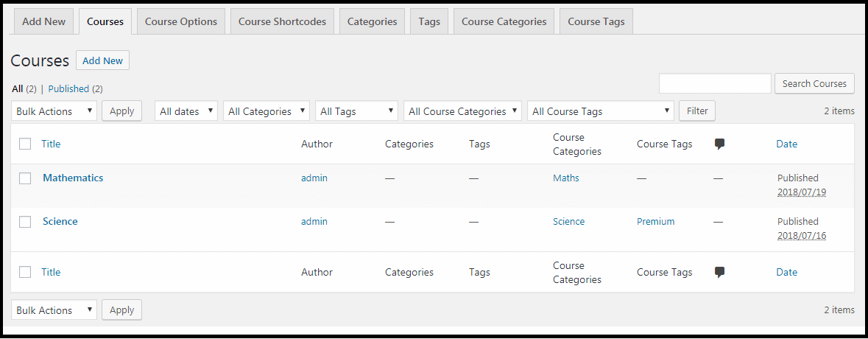Toggle the select-all checkbox in table header
Screen dimensions: 868x339
[25, 144]
